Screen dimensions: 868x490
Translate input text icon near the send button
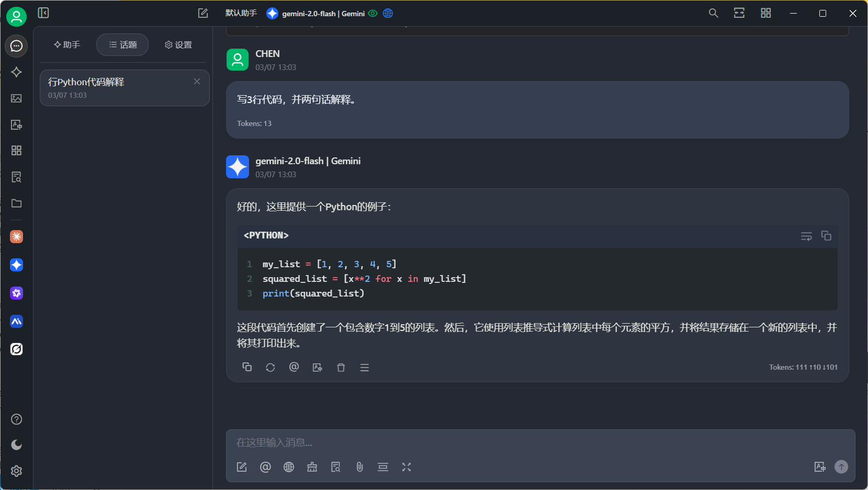click(x=820, y=467)
